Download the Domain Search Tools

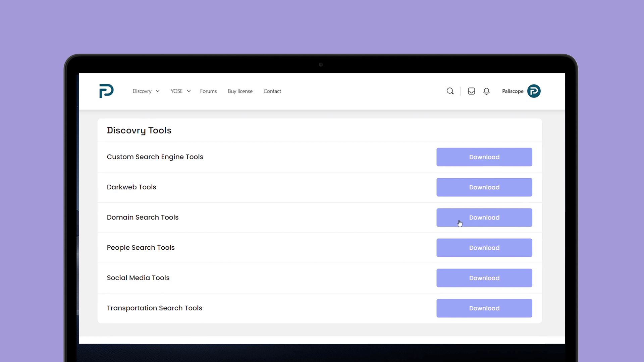[x=484, y=218]
